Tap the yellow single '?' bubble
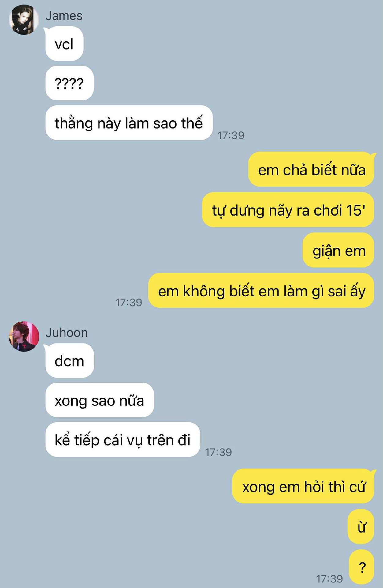Screen dimensions: 383x588 pos(362,567)
